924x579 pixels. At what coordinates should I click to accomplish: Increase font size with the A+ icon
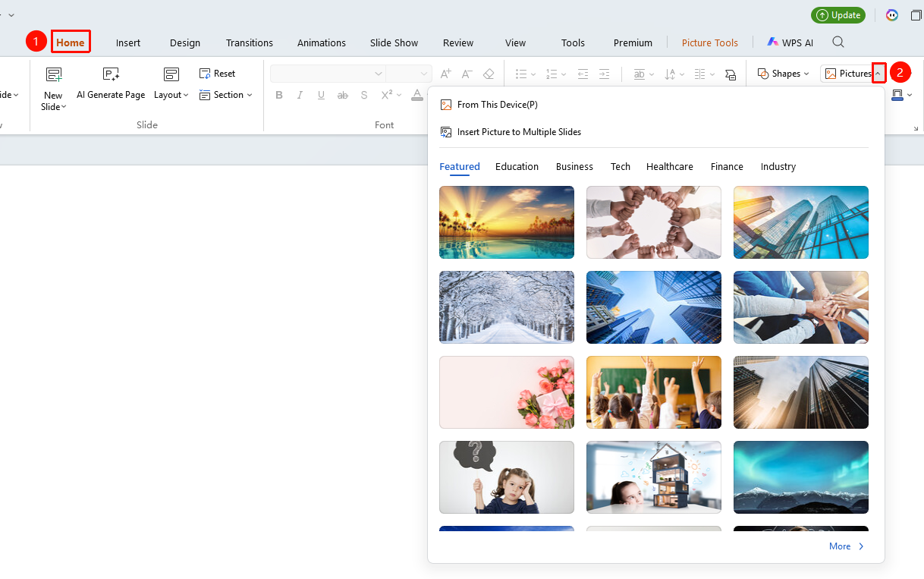coord(446,74)
